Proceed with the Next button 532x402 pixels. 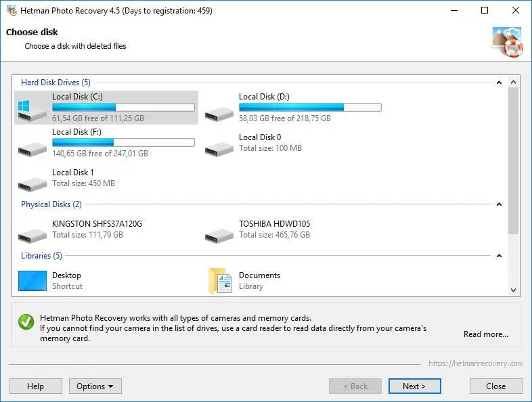(x=415, y=386)
